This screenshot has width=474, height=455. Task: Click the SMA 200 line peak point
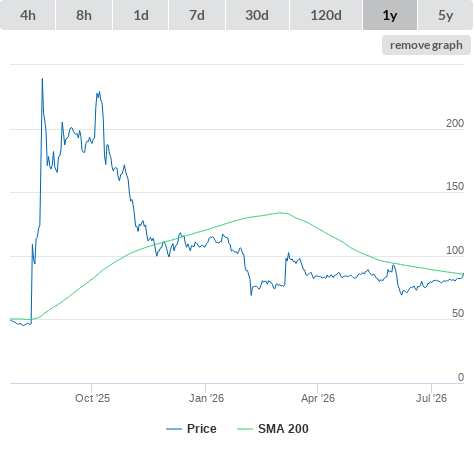(280, 212)
